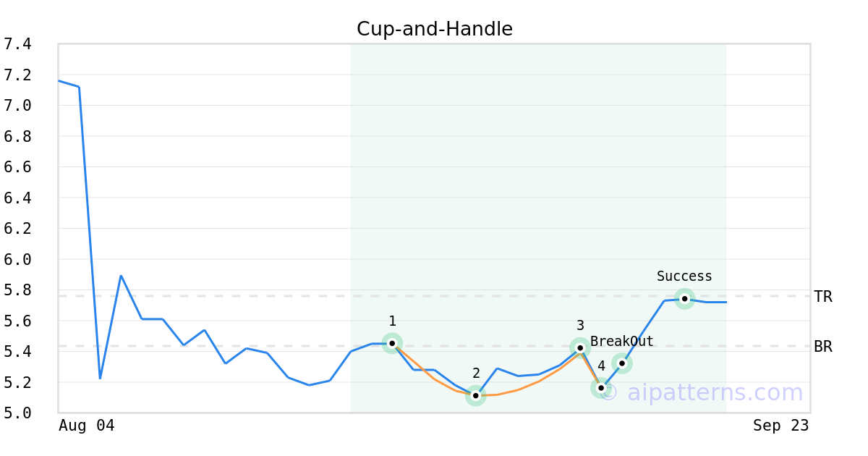Click the BreakOut point marker dot
Viewport: 868px width, 456px height.
[621, 363]
